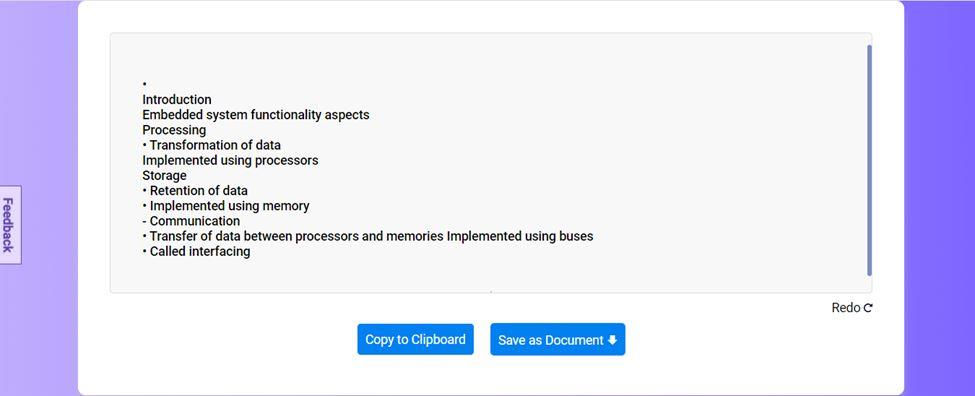
Task: Click the Redo link
Action: 852,308
